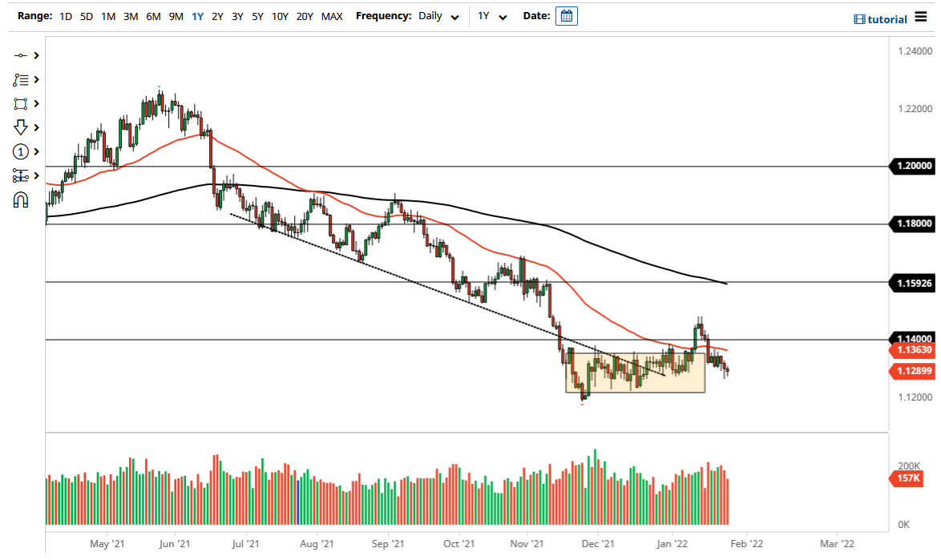The image size is (941, 560).
Task: Expand the rectangle tool variants chevron
Action: click(x=35, y=103)
